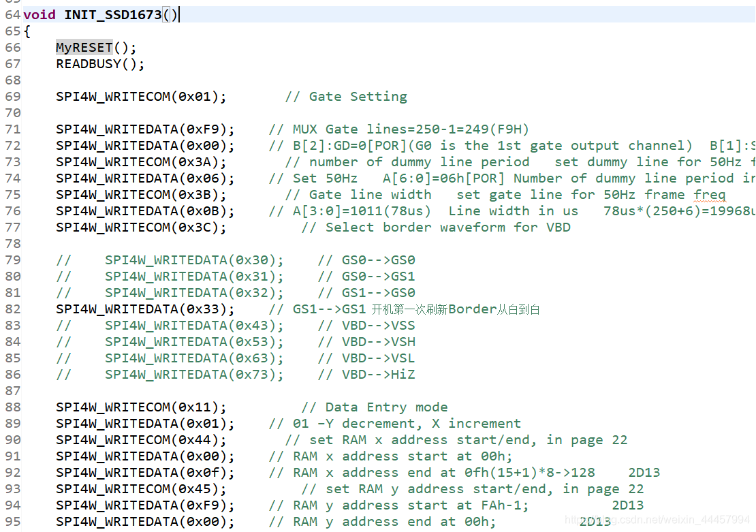Click the READBUSY() call on line 67
Image resolution: width=756 pixels, height=532 pixels.
tap(100, 63)
